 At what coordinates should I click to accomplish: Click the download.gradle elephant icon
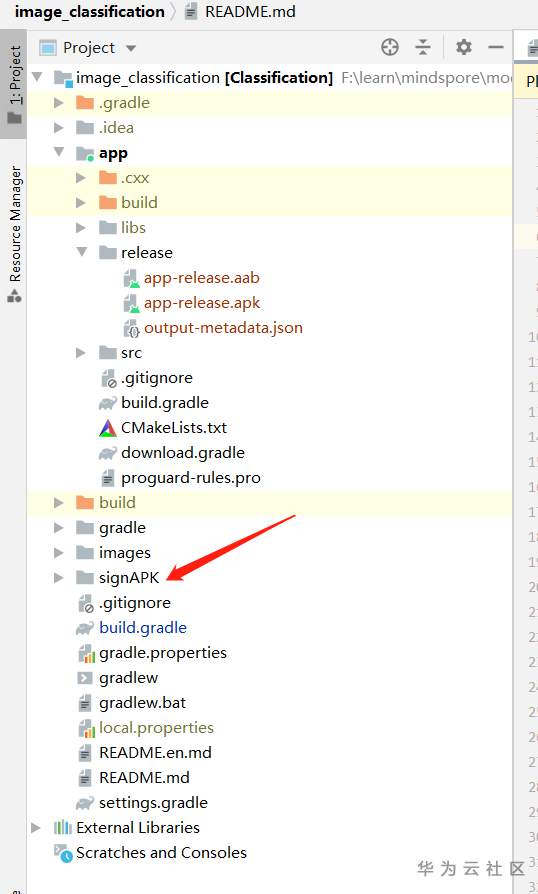108,453
